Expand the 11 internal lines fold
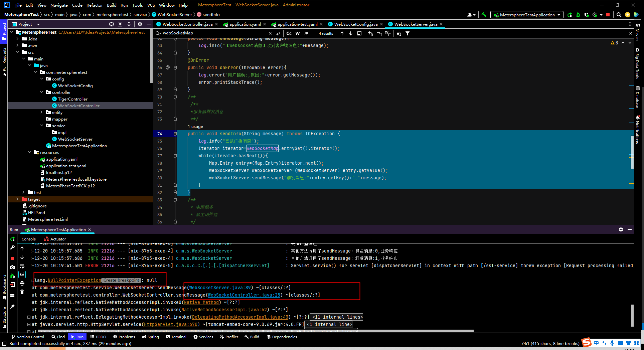644x350 pixels. point(337,317)
